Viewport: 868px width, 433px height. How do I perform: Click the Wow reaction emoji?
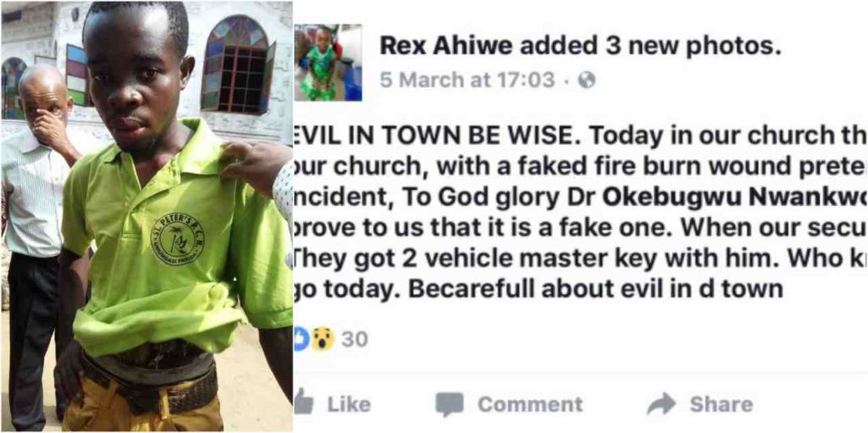(x=323, y=339)
